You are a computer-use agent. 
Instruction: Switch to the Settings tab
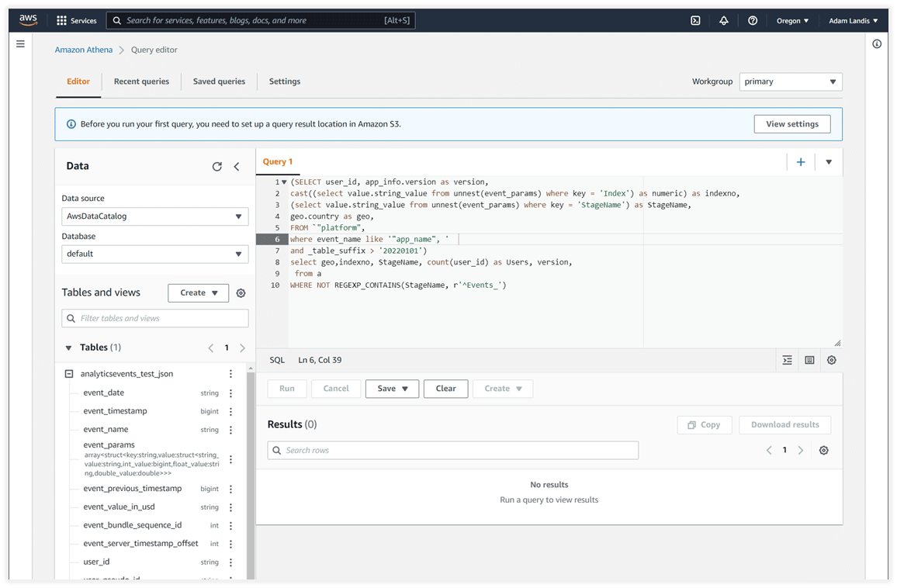[x=285, y=81]
